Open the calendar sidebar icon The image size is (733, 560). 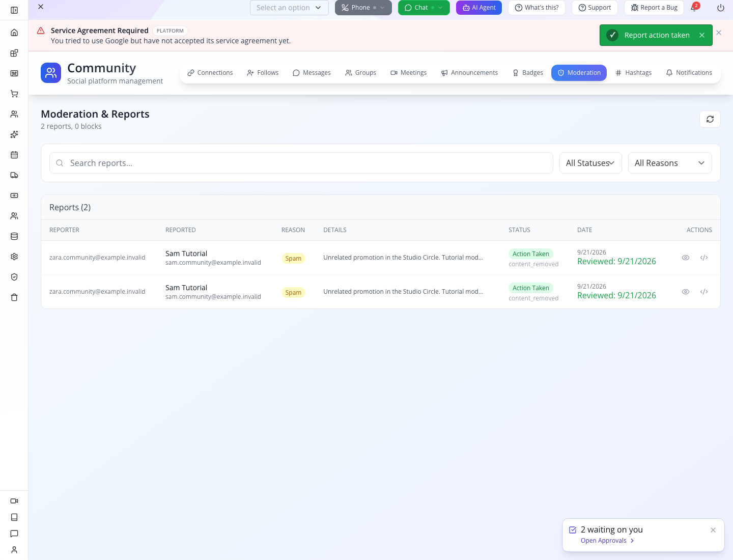[x=14, y=155]
